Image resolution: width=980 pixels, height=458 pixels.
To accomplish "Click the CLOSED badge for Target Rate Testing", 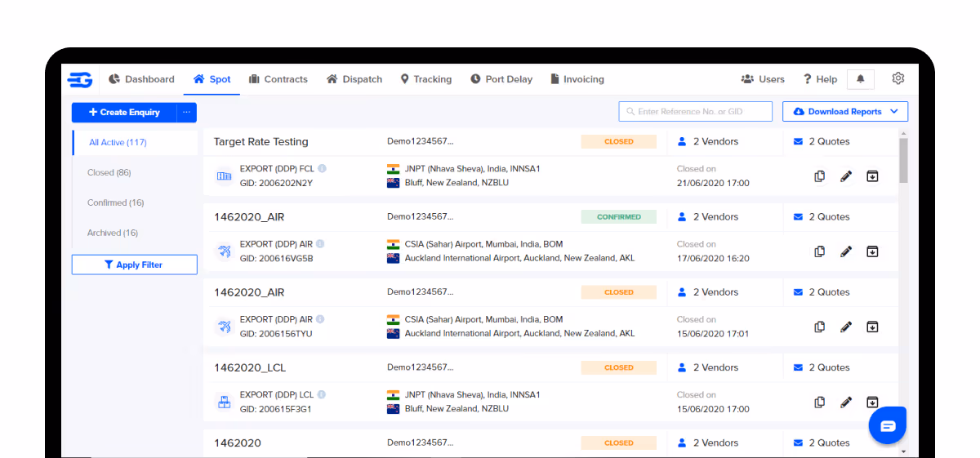I will pyautogui.click(x=619, y=141).
